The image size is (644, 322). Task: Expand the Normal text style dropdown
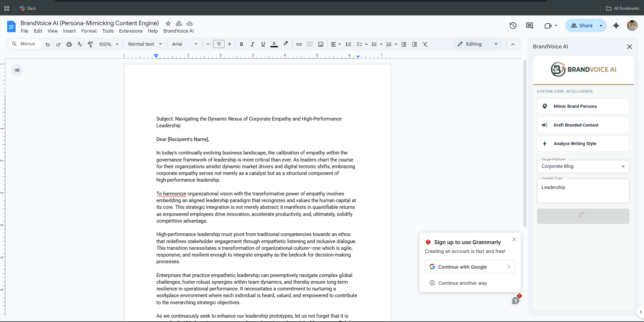(145, 44)
